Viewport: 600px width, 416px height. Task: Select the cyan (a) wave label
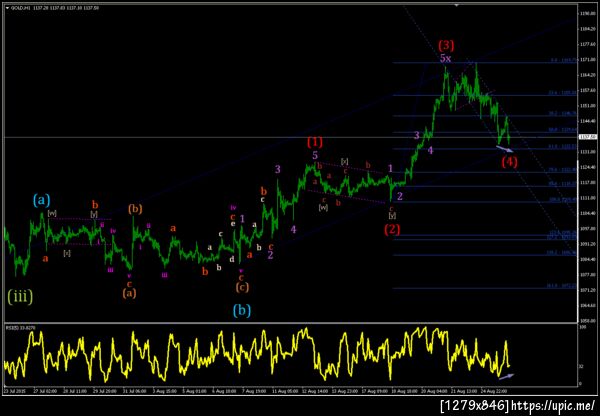click(x=41, y=200)
